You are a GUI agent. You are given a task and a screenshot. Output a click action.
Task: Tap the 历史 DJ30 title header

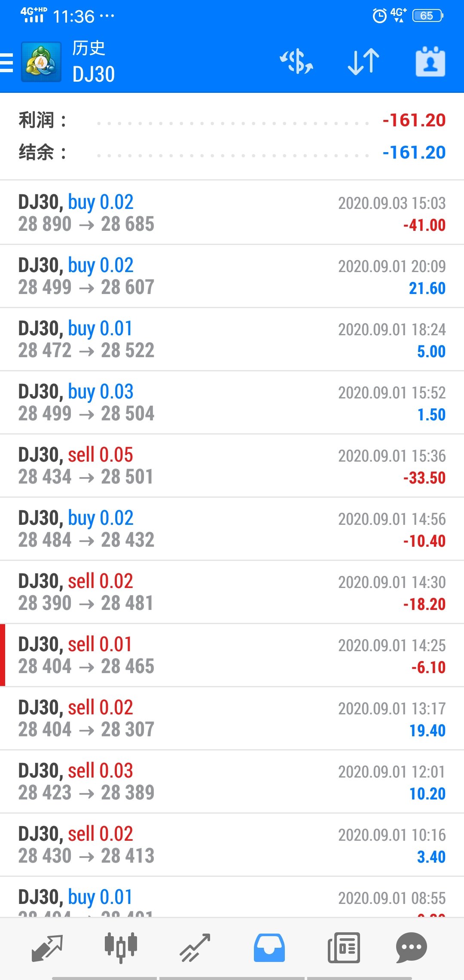point(93,61)
